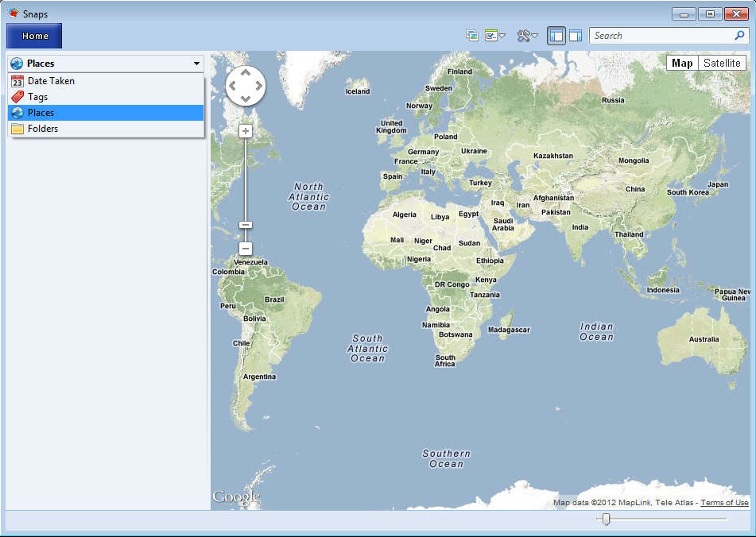This screenshot has height=537, width=756.
Task: Switch the map to Satellite view
Action: [722, 64]
